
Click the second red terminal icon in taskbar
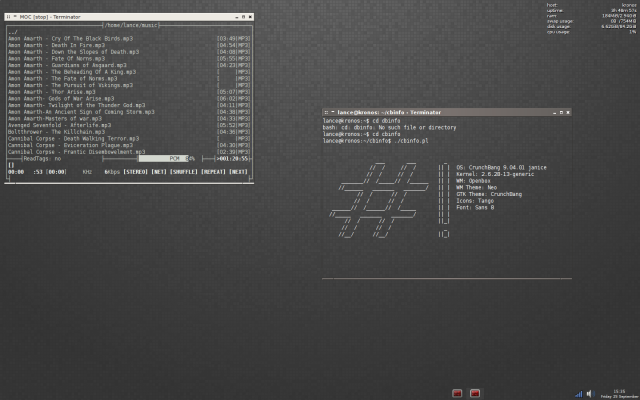(475, 393)
